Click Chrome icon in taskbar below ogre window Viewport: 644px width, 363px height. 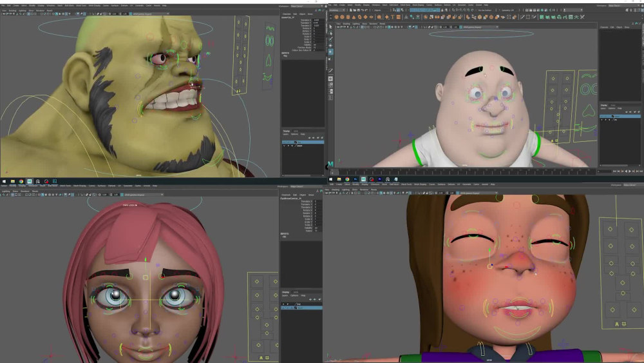[21, 181]
